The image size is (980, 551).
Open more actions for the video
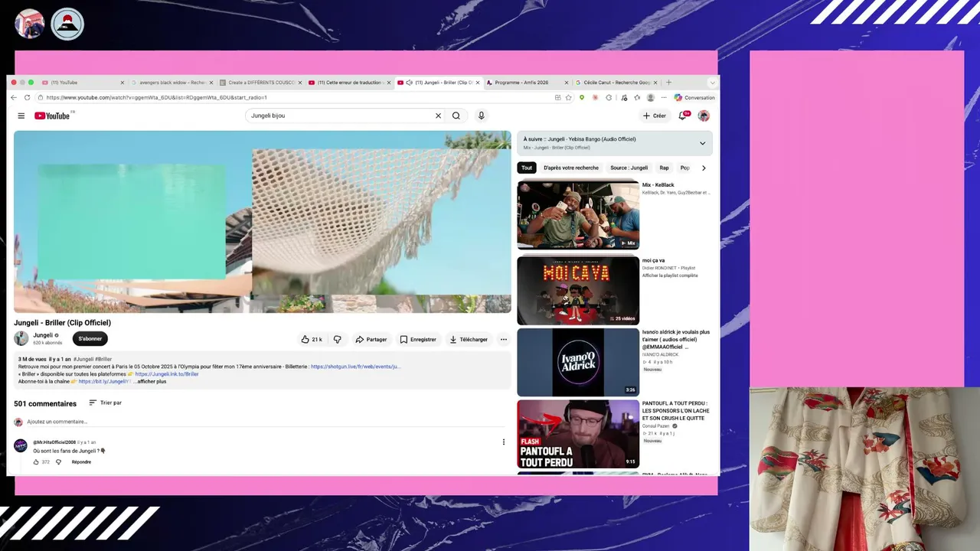click(503, 339)
